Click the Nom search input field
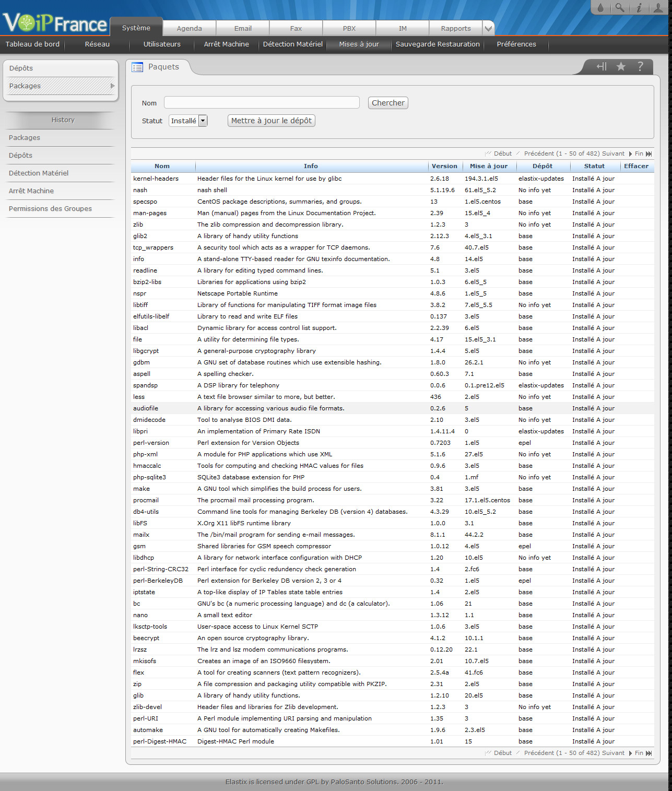This screenshot has height=791, width=672. point(262,103)
